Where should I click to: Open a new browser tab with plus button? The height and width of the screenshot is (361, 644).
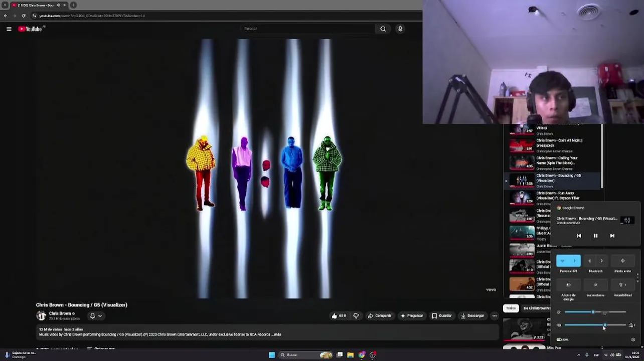pos(73,5)
